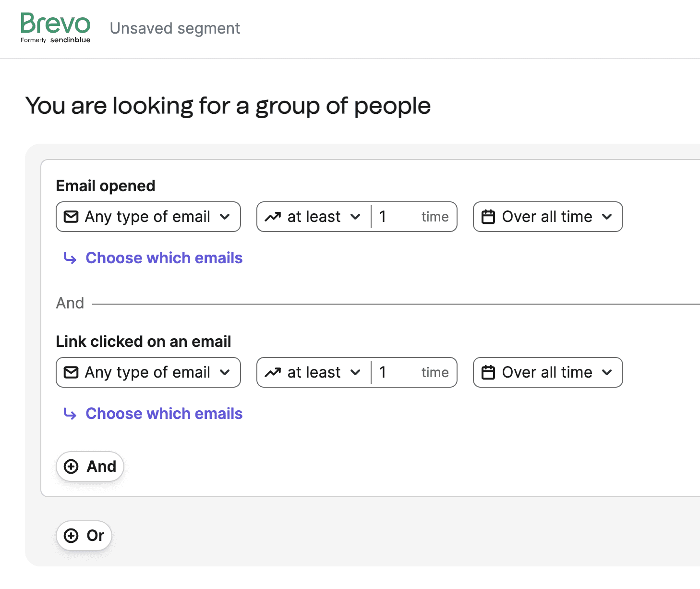Open the 'Any type of email' dropdown under Email opened
The width and height of the screenshot is (700, 589).
tap(148, 217)
